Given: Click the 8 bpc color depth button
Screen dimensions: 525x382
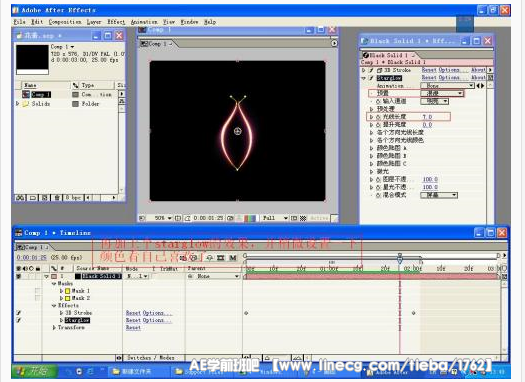Looking at the screenshot, I should pos(73,198).
